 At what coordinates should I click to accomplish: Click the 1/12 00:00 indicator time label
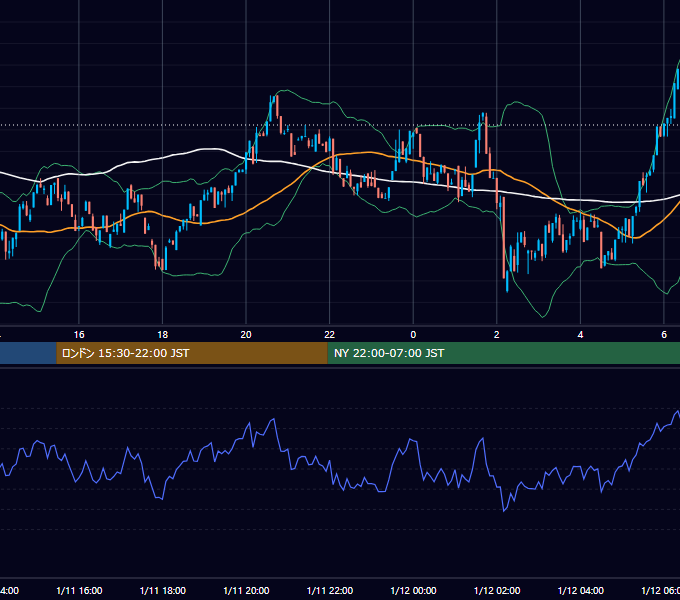point(413,591)
